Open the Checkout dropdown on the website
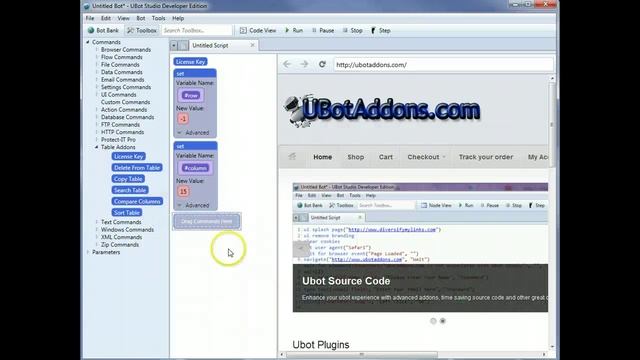 426,157
